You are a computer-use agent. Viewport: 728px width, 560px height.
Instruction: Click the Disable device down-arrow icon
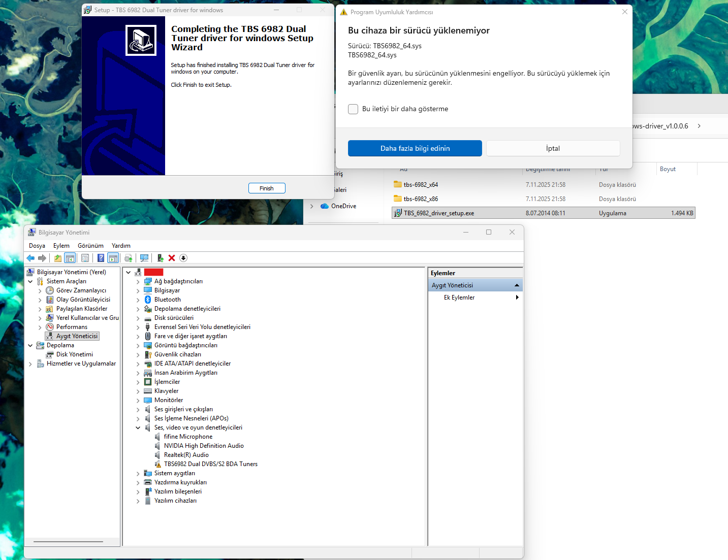click(x=183, y=258)
